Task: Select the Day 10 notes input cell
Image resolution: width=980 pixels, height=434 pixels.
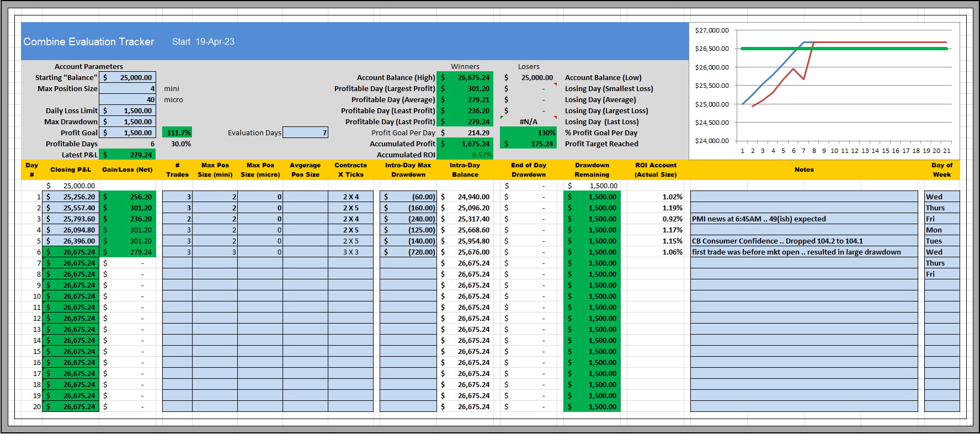Action: click(804, 296)
